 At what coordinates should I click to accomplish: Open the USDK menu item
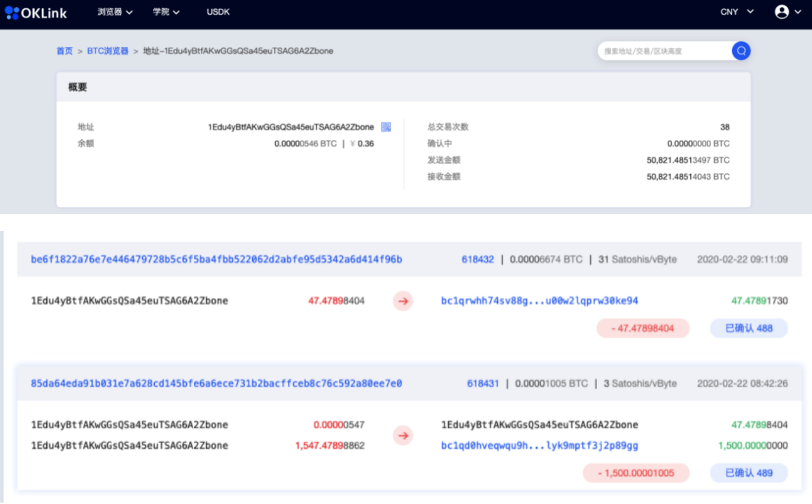coord(218,12)
